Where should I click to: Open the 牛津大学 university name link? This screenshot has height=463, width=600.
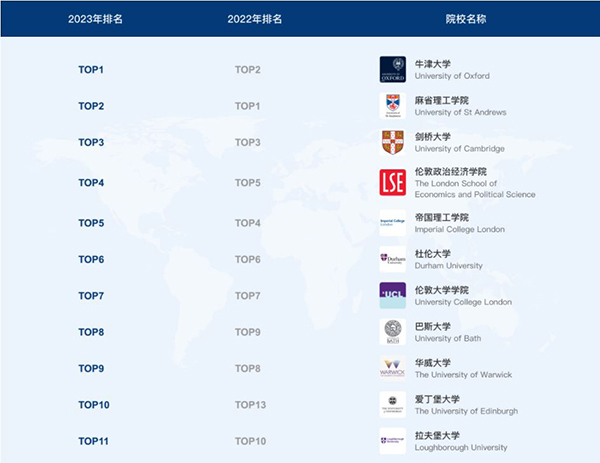click(433, 63)
